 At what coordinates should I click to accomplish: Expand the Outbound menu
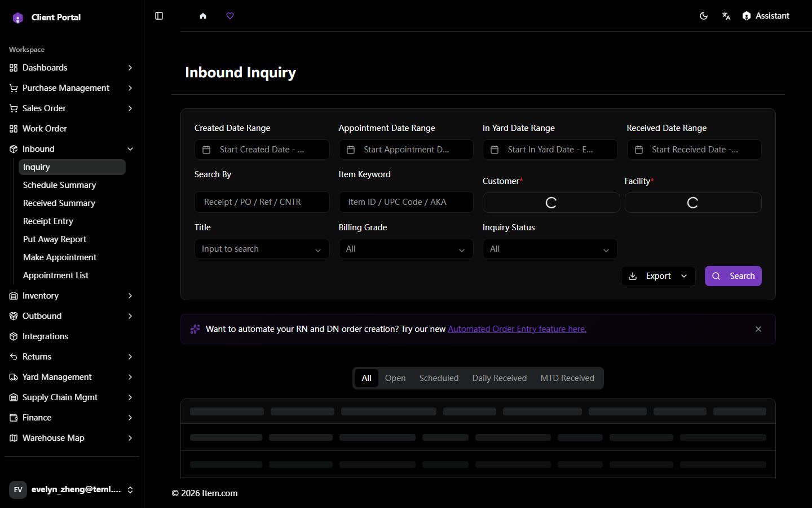click(x=72, y=316)
